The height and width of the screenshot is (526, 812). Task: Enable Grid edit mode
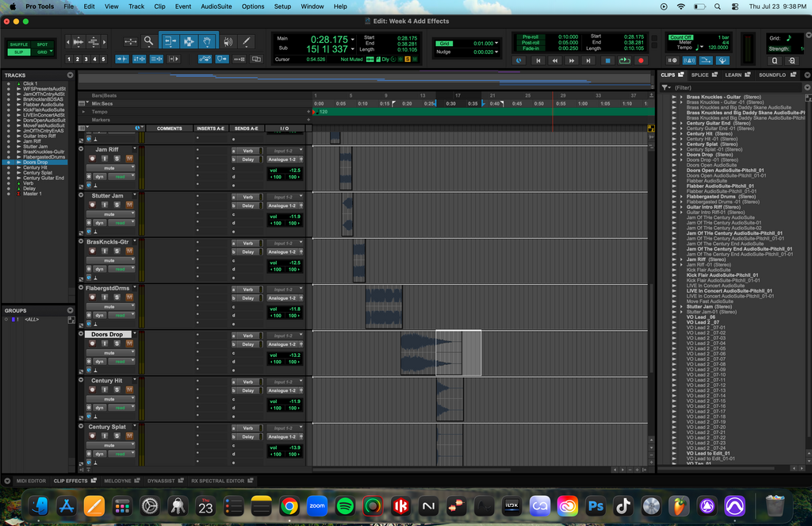point(42,52)
